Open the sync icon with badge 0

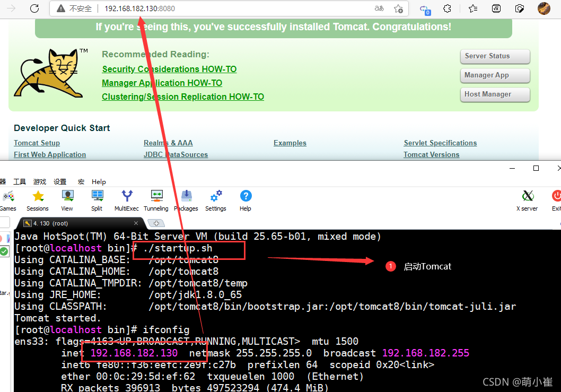425,10
